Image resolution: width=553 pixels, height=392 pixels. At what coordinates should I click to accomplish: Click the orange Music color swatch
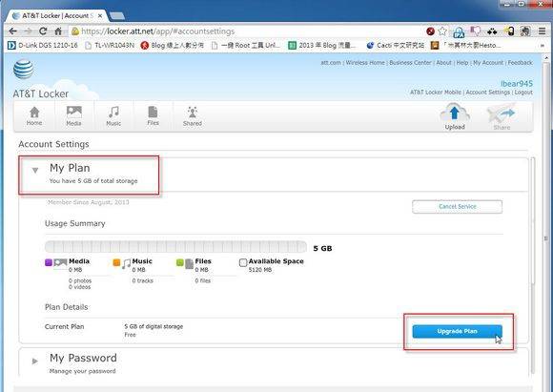[116, 262]
